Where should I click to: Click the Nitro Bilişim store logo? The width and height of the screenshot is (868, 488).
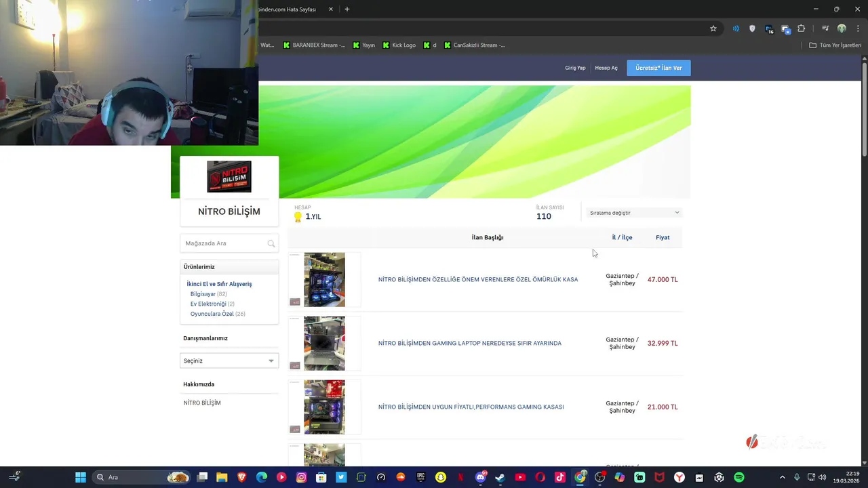tap(229, 177)
